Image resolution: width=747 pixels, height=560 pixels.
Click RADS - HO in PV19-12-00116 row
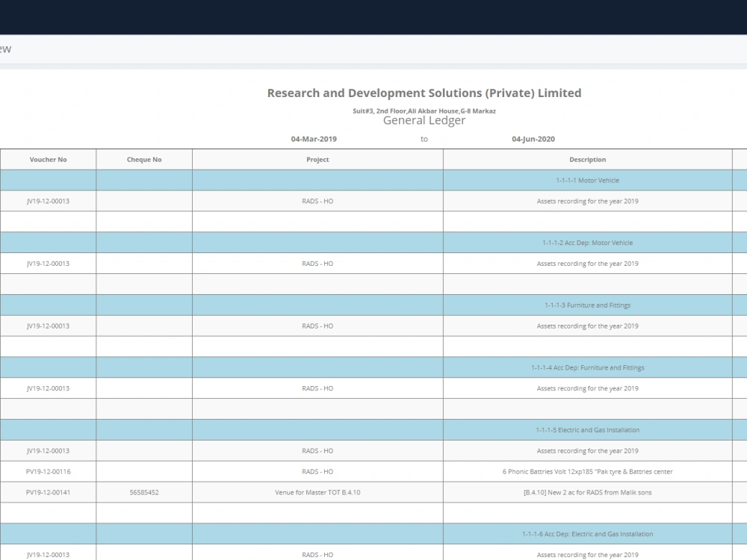click(x=317, y=472)
